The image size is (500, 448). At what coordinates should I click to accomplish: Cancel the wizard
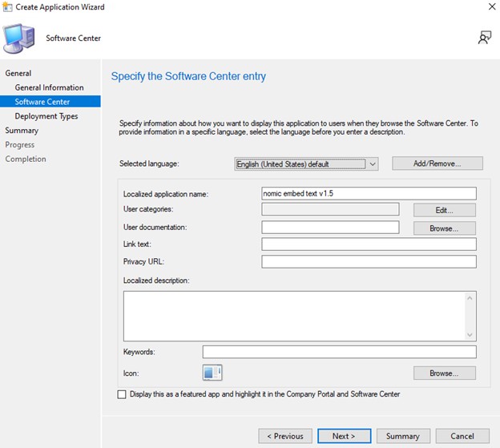(462, 436)
